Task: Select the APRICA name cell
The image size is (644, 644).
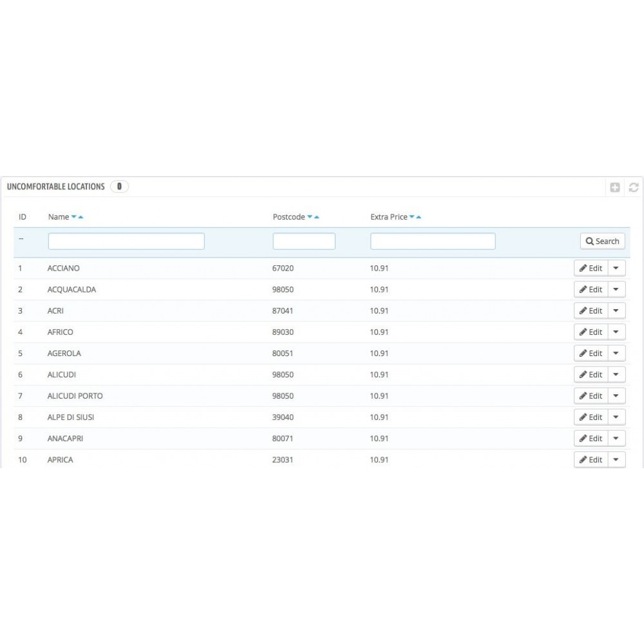Action: pyautogui.click(x=60, y=460)
